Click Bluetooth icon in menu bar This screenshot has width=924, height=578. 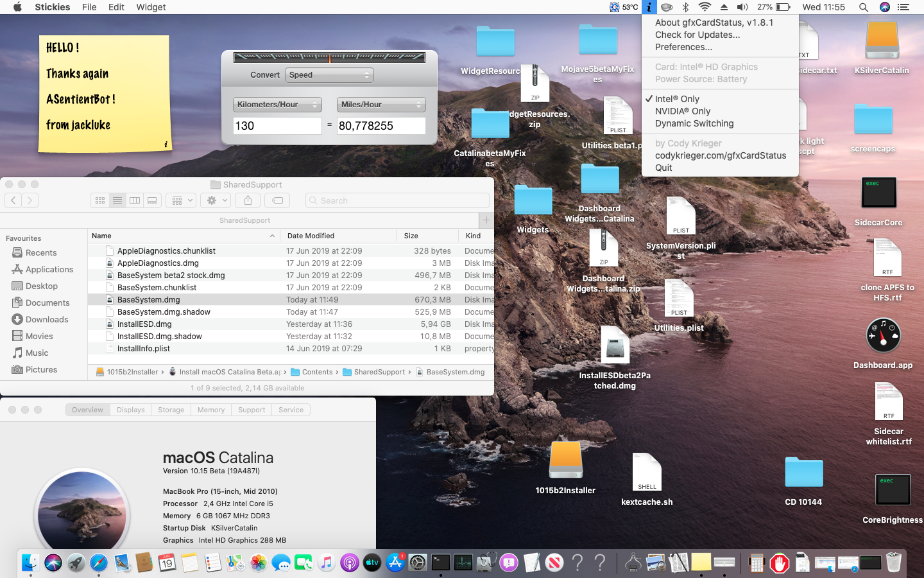point(685,7)
